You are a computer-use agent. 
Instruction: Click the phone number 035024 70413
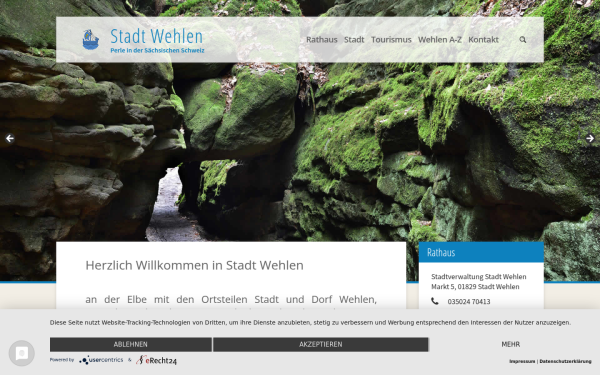tap(469, 302)
